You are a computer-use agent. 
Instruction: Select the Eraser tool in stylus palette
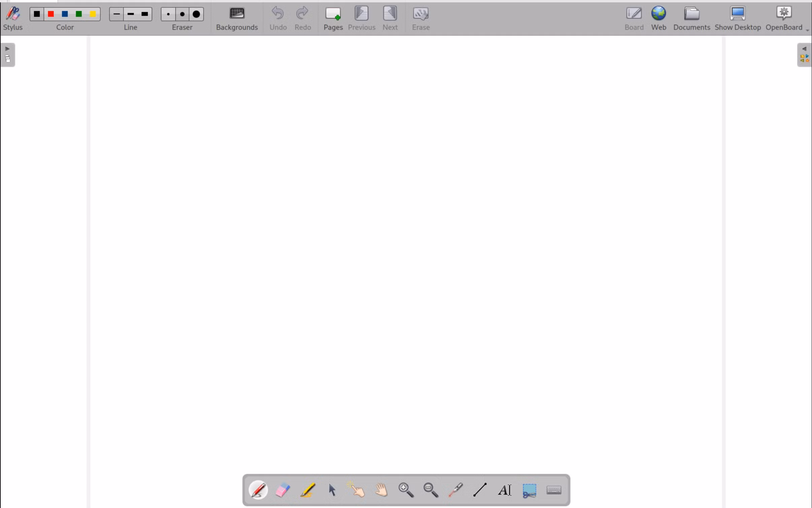(283, 490)
